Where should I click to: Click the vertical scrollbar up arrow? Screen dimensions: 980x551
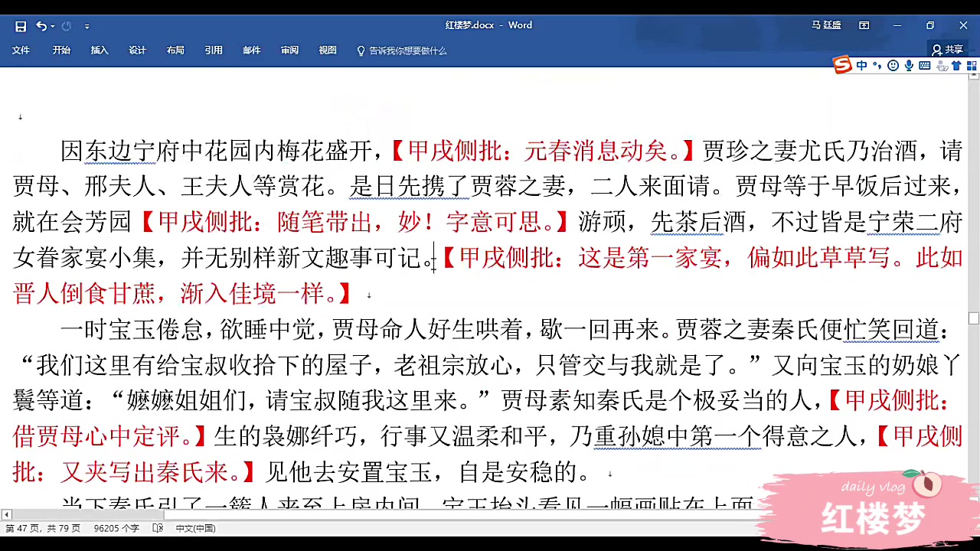(974, 77)
